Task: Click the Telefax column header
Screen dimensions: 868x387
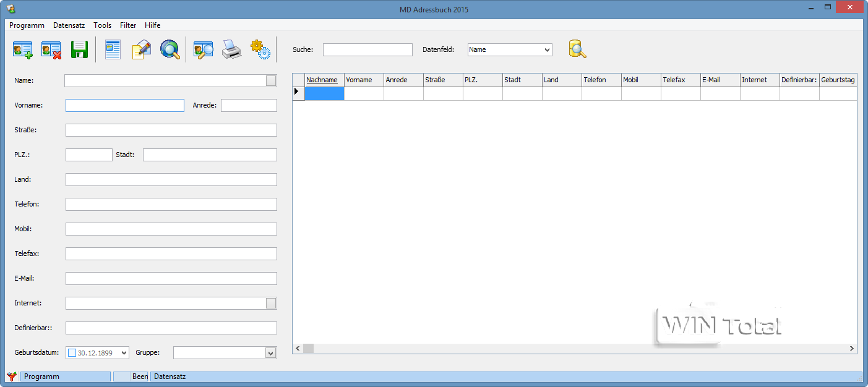Action: [681, 80]
